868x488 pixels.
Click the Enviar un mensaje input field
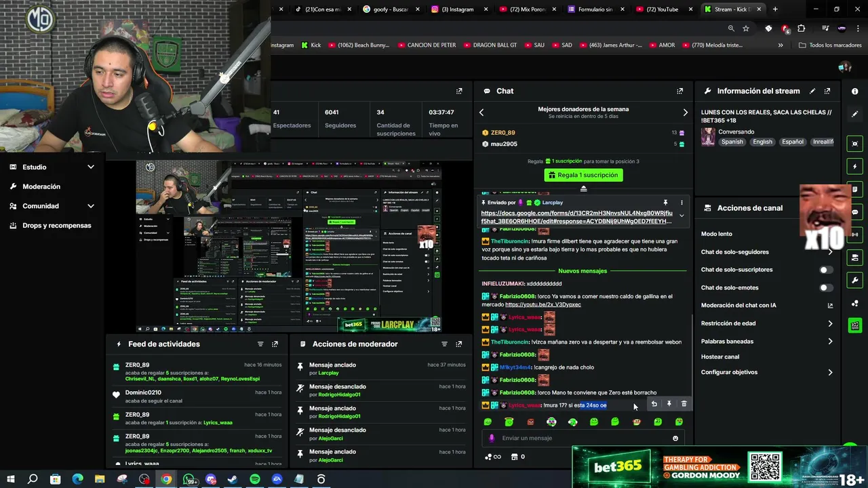click(583, 439)
